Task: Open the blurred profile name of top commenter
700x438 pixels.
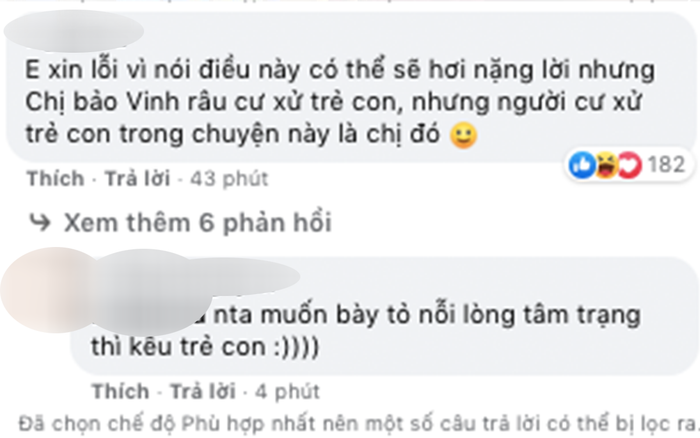Action: (74, 32)
